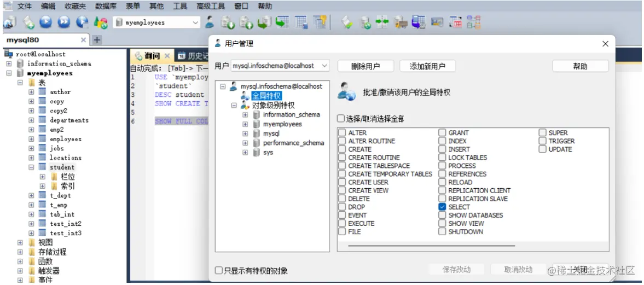Collapse the myemployees database node

[9, 73]
